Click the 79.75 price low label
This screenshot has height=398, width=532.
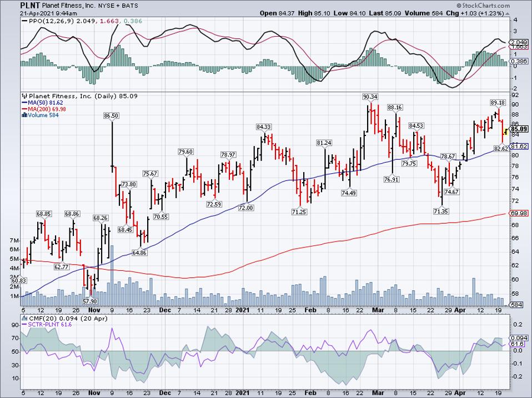(x=409, y=163)
